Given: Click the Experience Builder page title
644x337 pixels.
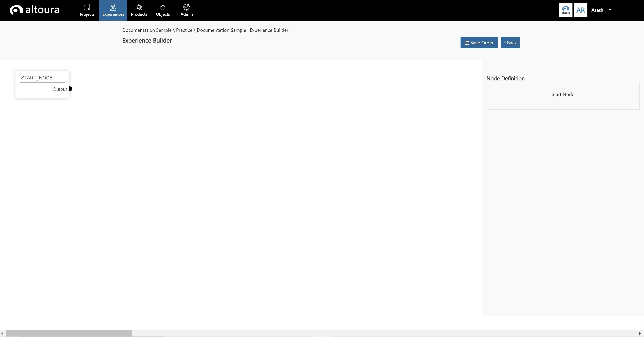Looking at the screenshot, I should pyautogui.click(x=147, y=40).
